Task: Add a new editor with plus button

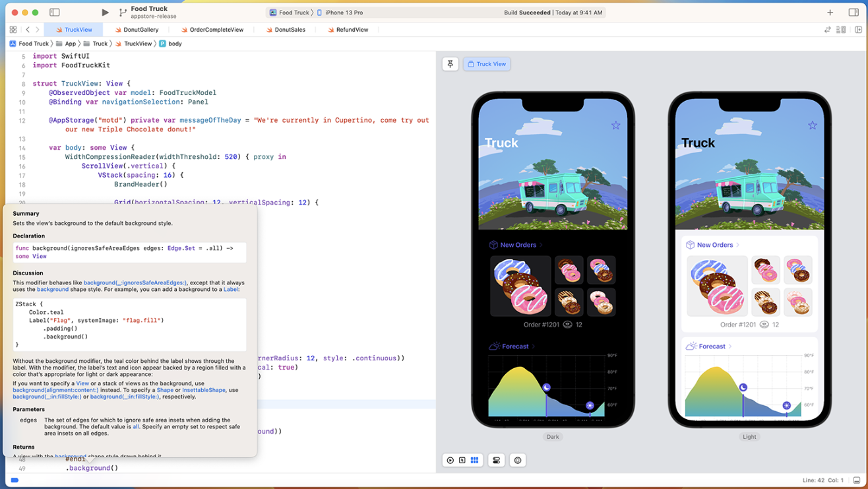Action: point(830,13)
